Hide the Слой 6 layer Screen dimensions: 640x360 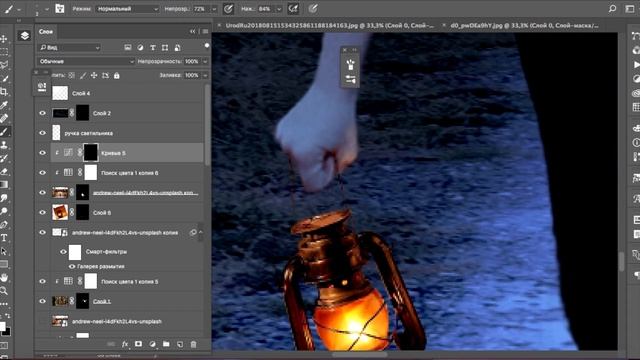(x=42, y=212)
